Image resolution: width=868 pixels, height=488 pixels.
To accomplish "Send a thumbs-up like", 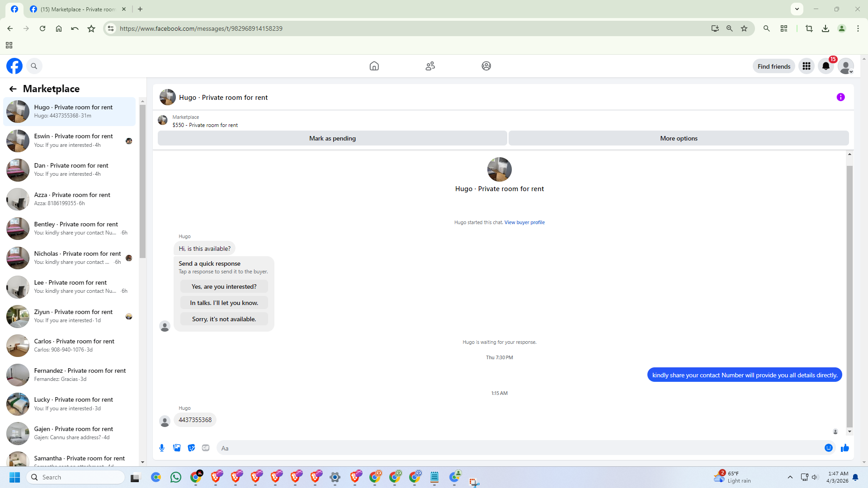I will [845, 448].
